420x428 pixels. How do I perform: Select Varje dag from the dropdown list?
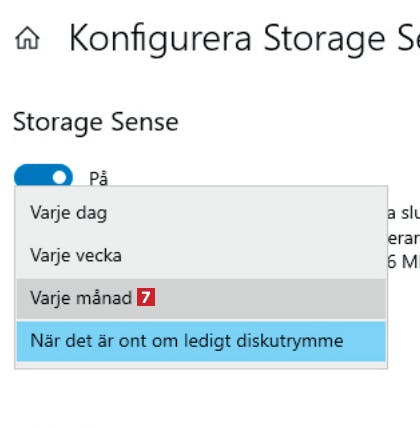201,213
